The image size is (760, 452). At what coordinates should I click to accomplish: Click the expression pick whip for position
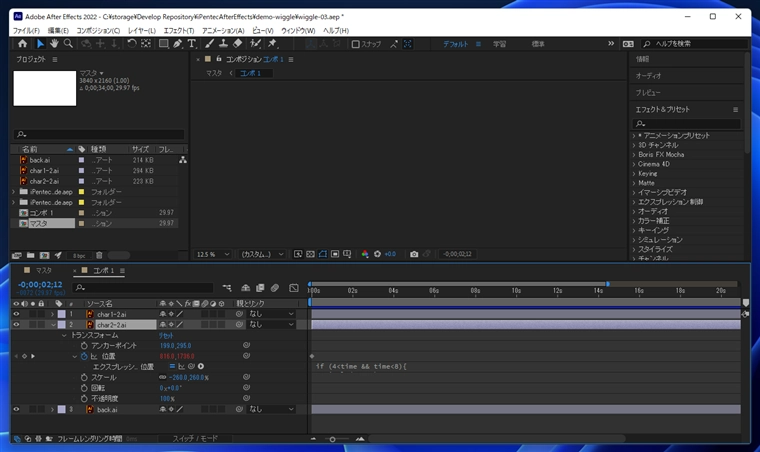(191, 366)
